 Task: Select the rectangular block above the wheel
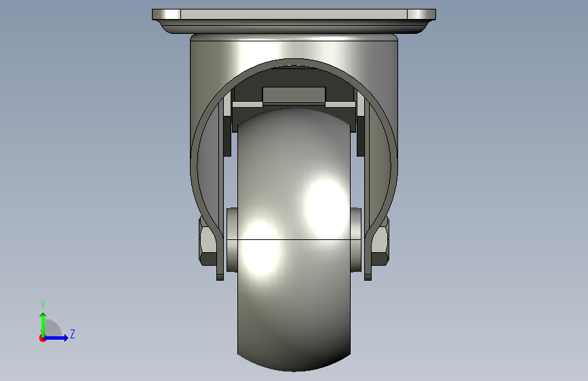click(x=294, y=95)
